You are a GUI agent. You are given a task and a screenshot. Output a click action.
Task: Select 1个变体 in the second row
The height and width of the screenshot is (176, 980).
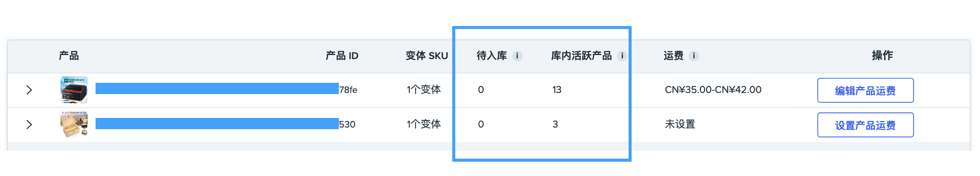point(424,124)
